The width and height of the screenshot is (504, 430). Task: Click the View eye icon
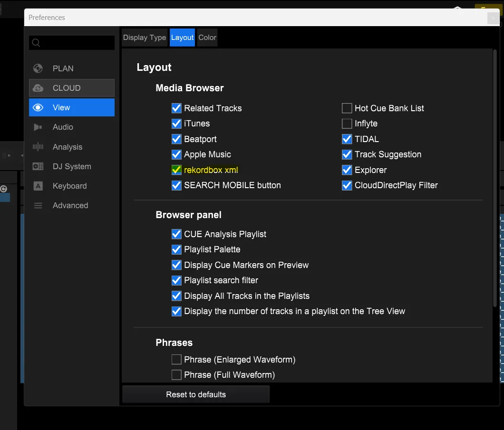38,107
